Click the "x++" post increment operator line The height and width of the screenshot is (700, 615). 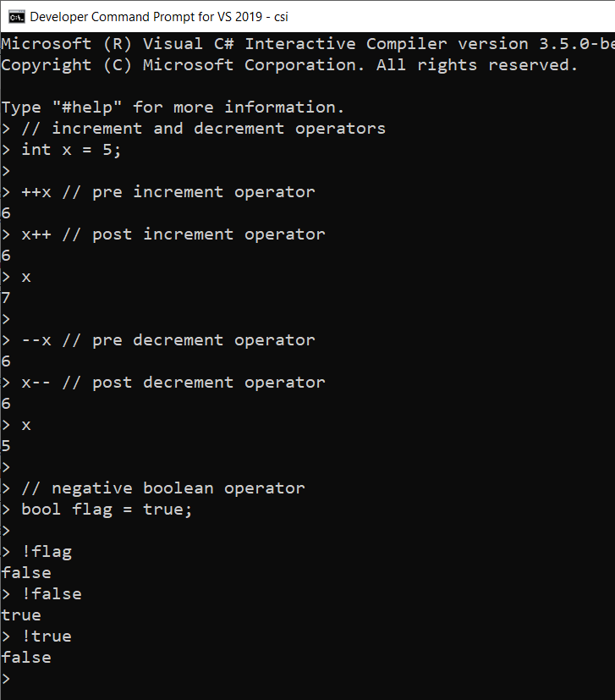click(x=173, y=234)
